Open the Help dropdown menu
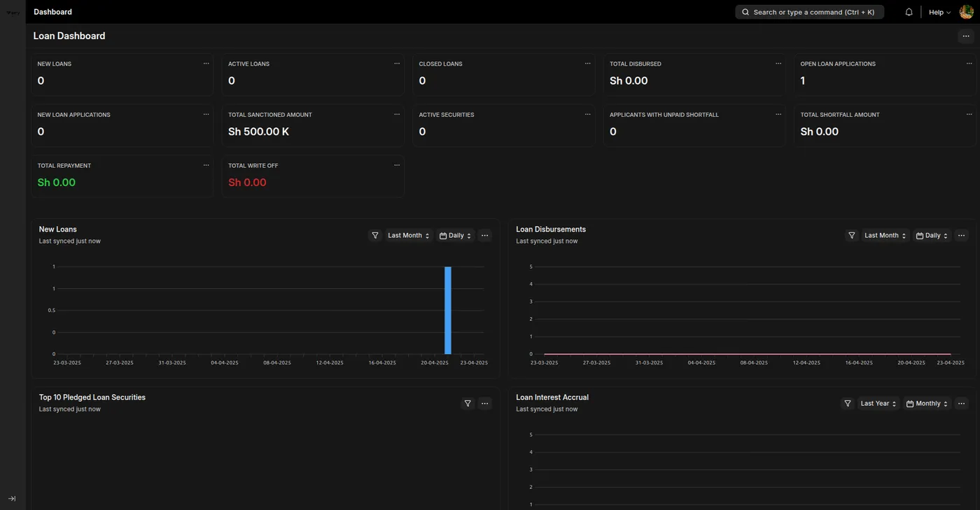980x510 pixels. pyautogui.click(x=939, y=12)
